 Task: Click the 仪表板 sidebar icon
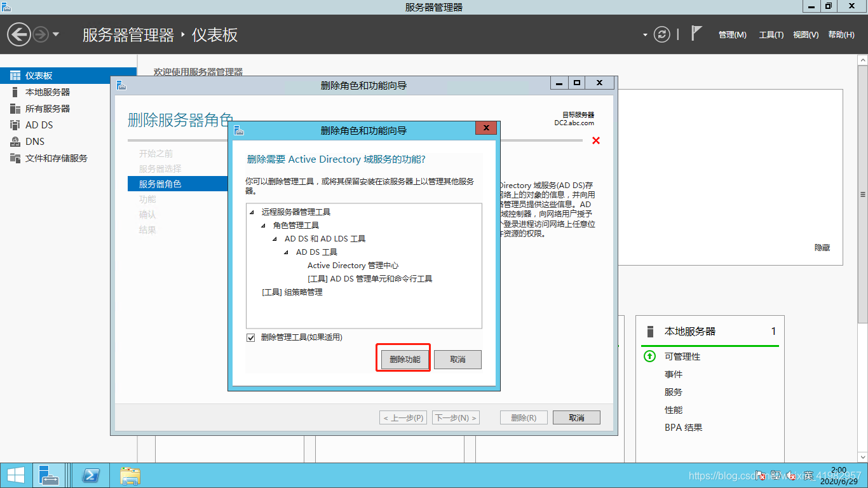coord(15,76)
